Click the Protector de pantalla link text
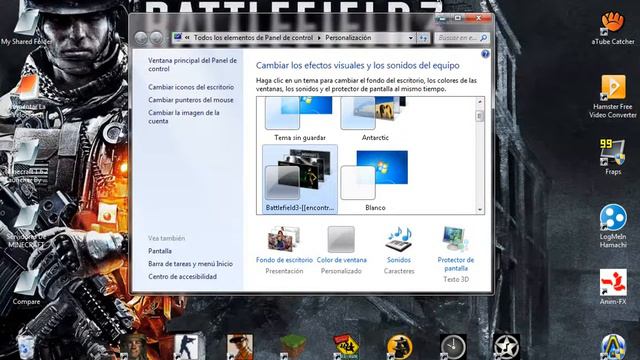Screen dimensions: 640x360 (x=456, y=264)
